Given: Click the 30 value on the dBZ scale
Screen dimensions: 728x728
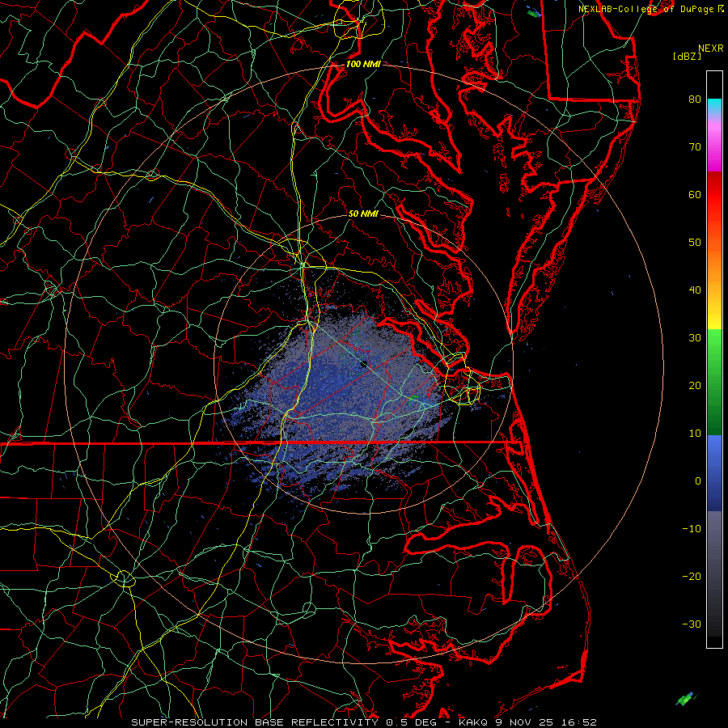Looking at the screenshot, I should [695, 338].
